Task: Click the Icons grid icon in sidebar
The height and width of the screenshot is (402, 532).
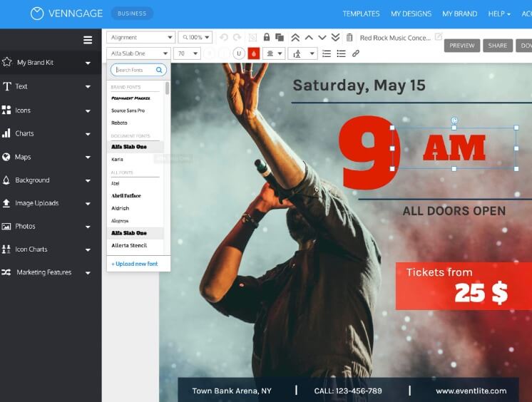Action: (6, 110)
